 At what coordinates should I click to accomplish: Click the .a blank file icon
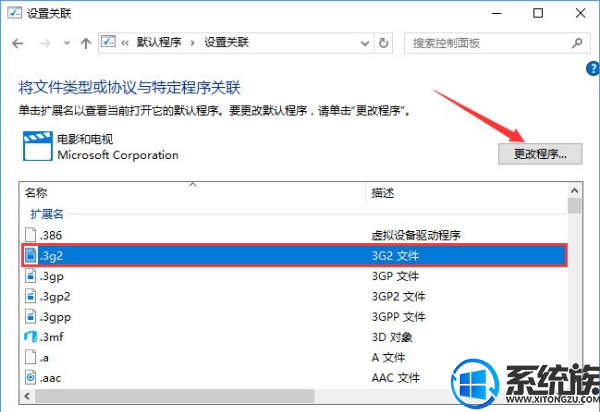click(x=31, y=357)
